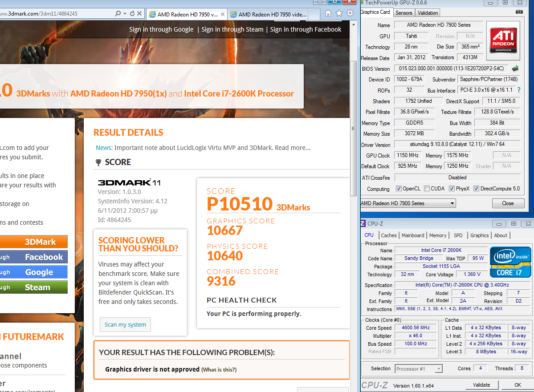Image resolution: width=534 pixels, height=392 pixels.
Task: Click the blue Facebook sidebar button
Action: pyautogui.click(x=34, y=257)
